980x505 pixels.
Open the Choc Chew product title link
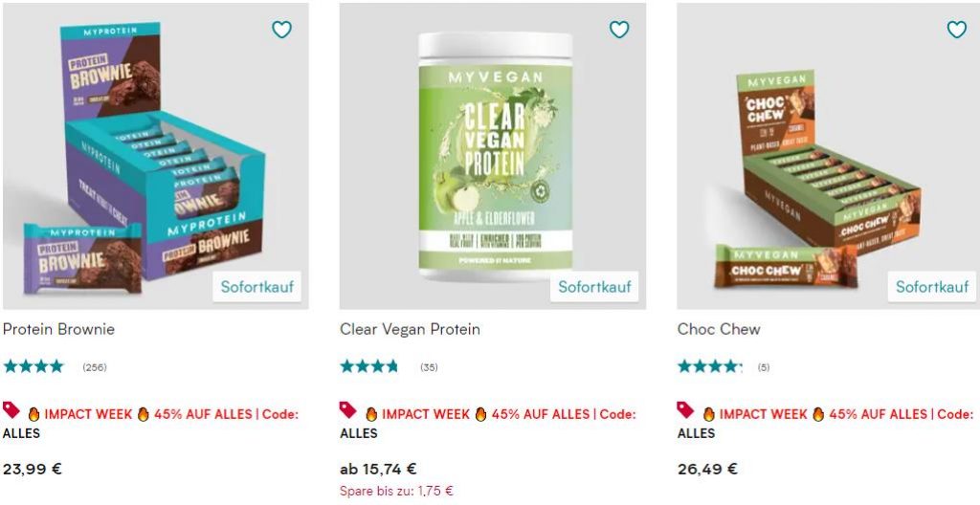tap(719, 329)
